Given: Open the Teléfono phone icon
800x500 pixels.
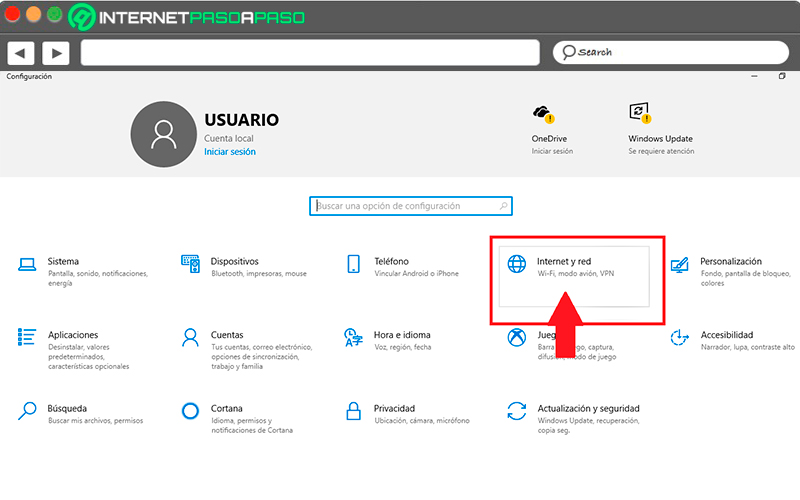Looking at the screenshot, I should pos(354,264).
